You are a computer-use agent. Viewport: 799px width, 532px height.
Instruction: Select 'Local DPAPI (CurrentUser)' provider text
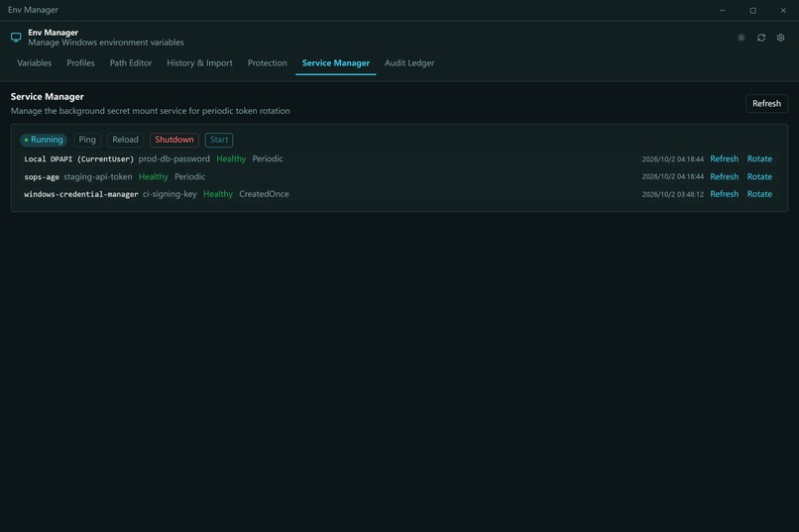[x=79, y=160]
